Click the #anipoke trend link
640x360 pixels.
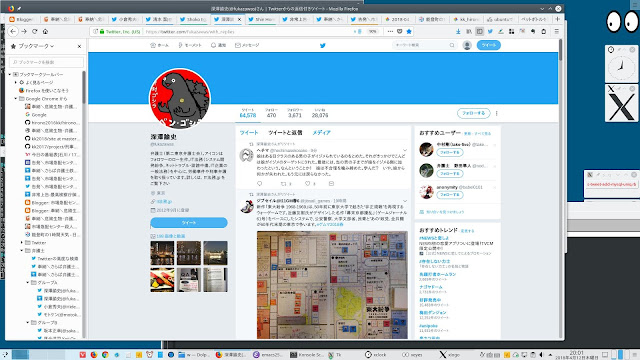coord(428,326)
